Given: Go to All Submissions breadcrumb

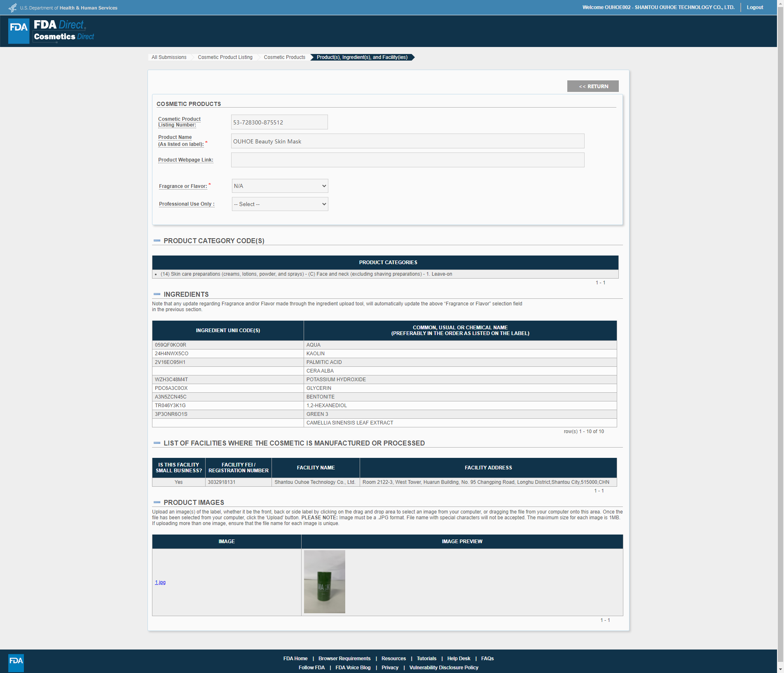Looking at the screenshot, I should coord(169,57).
